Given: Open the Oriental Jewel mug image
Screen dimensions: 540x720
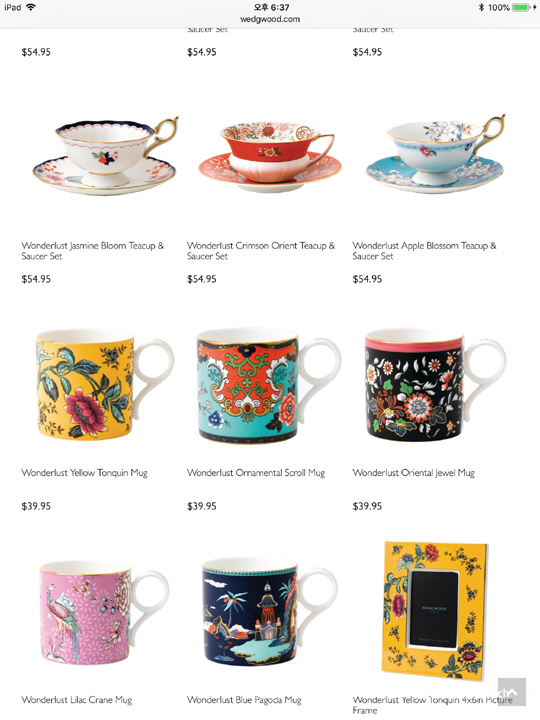Looking at the screenshot, I should point(435,384).
